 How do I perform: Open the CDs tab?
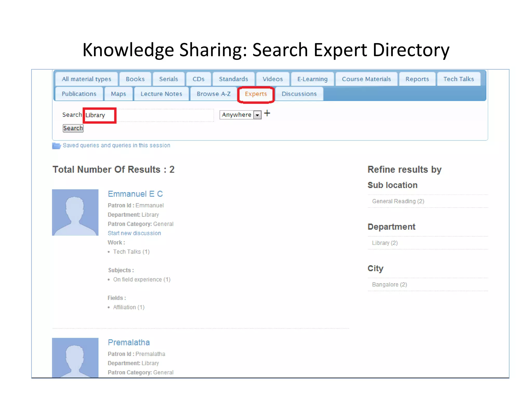coord(198,79)
